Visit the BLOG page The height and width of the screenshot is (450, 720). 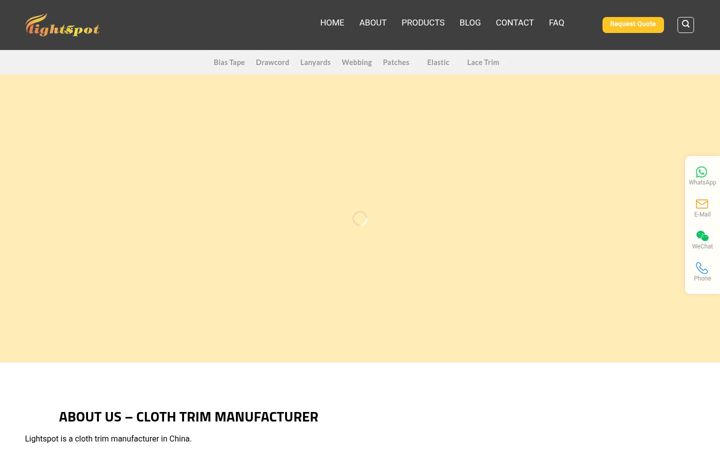point(470,23)
